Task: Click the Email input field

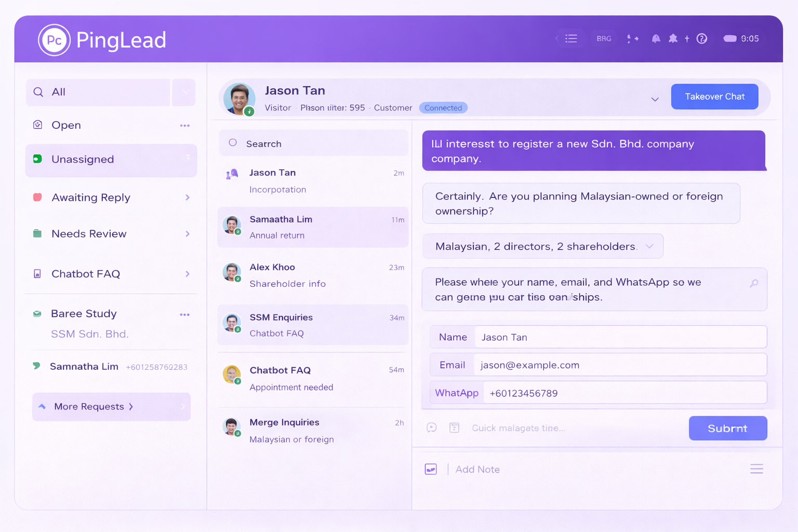Action: click(620, 365)
